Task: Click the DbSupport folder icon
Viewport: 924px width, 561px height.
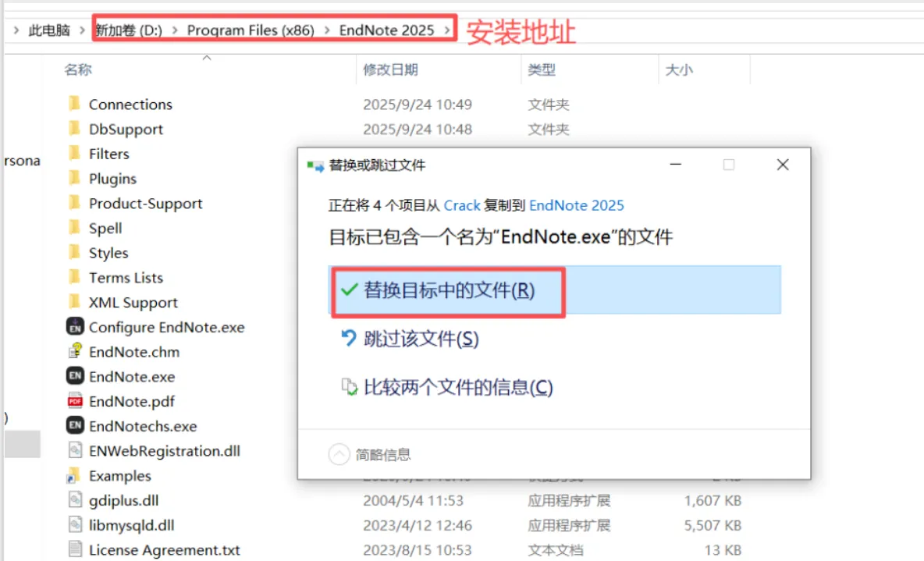Action: 74,129
